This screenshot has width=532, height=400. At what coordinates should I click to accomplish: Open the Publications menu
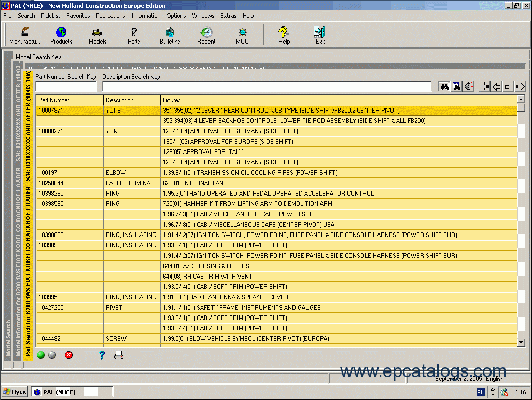(x=110, y=16)
